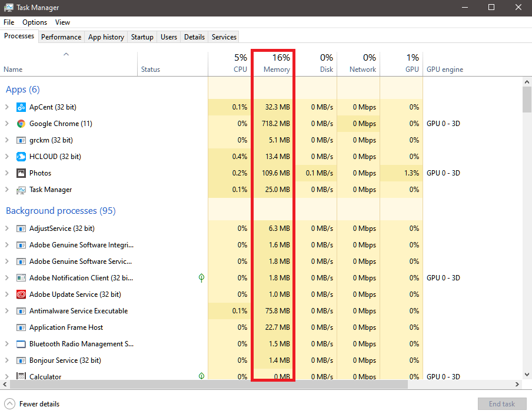Expand the AdjustService process row
The height and width of the screenshot is (417, 532).
(7, 228)
